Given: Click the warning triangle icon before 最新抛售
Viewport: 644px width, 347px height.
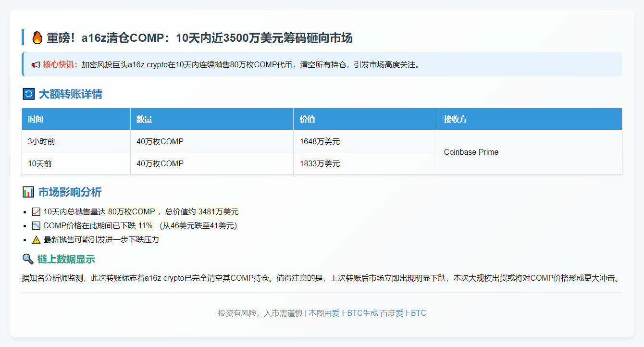Looking at the screenshot, I should (36, 239).
